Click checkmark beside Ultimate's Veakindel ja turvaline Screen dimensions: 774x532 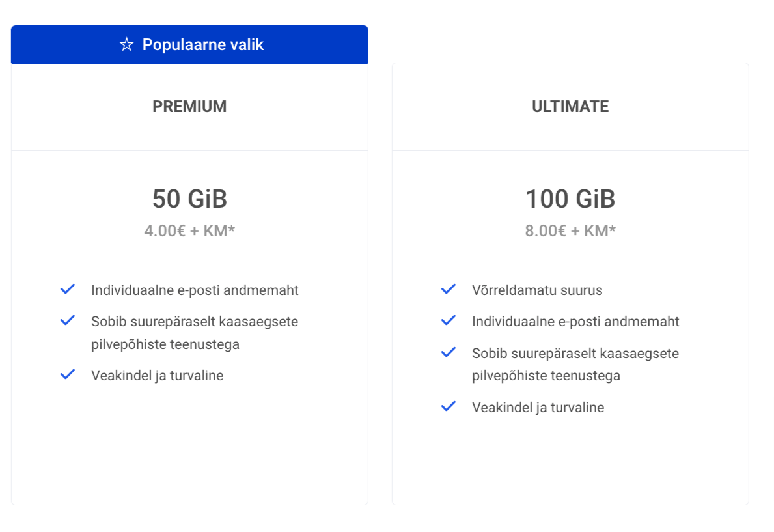click(x=449, y=406)
